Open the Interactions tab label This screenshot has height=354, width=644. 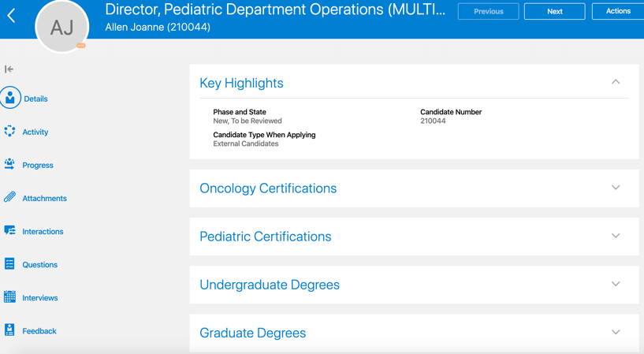click(43, 232)
